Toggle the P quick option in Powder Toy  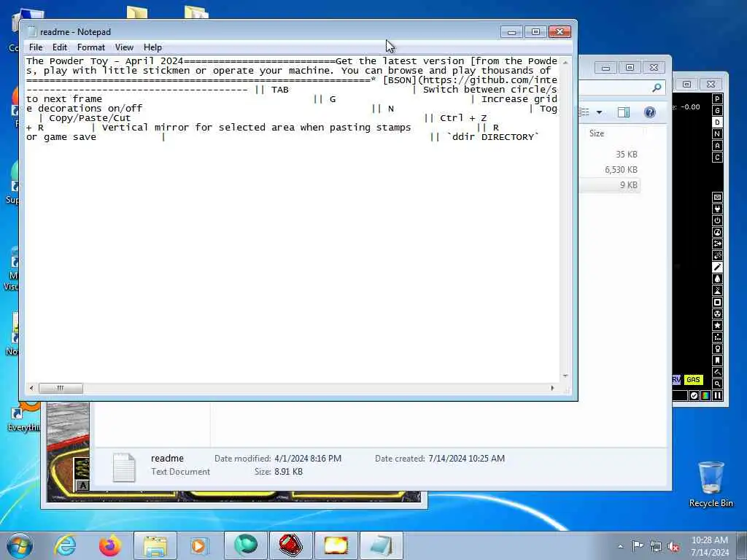point(717,99)
